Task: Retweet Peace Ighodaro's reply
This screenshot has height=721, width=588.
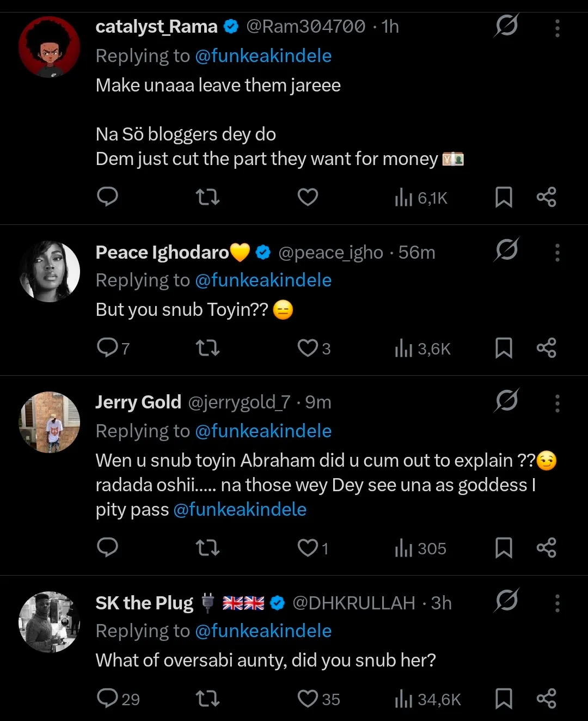Action: [207, 347]
